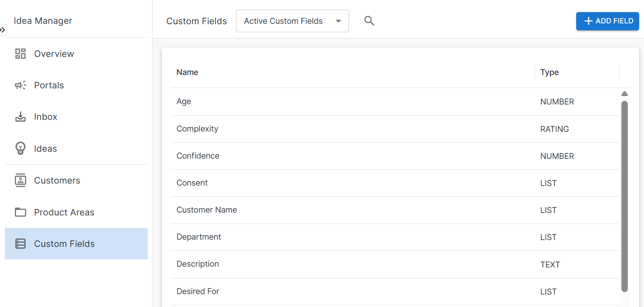
Task: Click the scrollbar up arrow
Action: tap(624, 94)
